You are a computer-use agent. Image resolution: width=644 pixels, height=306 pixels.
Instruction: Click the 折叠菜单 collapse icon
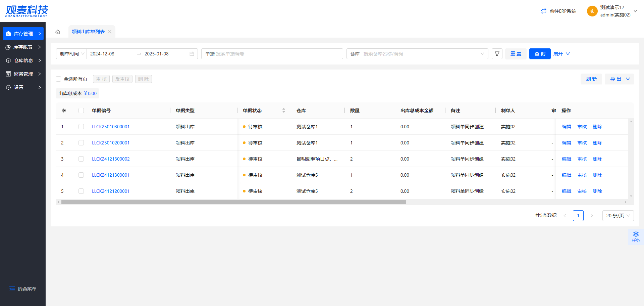(x=12, y=289)
